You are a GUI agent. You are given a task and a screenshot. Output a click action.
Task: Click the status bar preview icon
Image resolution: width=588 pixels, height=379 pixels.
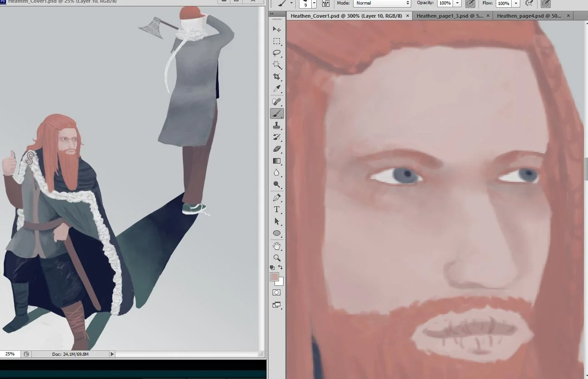[26, 354]
